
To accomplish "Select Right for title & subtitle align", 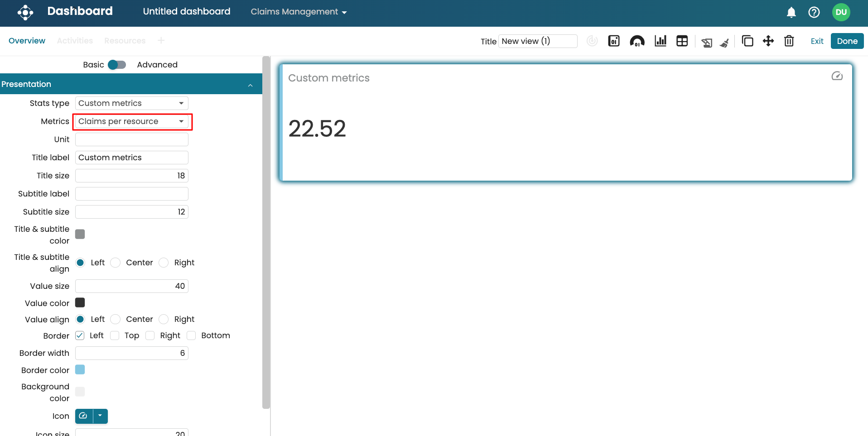I will 164,263.
